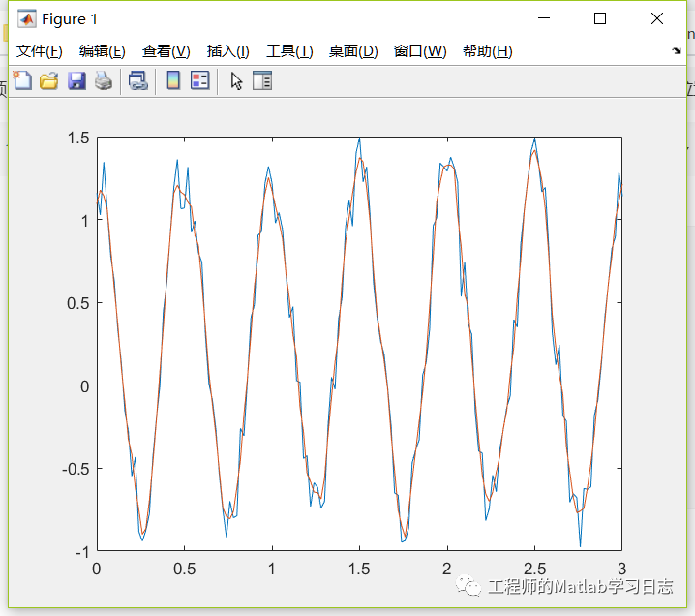Select the Edit Plot arrow tool
This screenshot has height=616, width=695.
click(236, 81)
